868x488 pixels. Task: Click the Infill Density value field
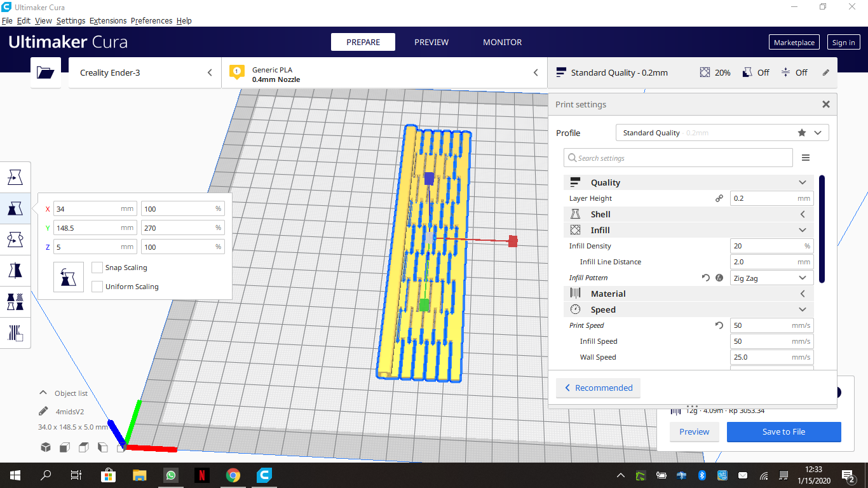(771, 246)
